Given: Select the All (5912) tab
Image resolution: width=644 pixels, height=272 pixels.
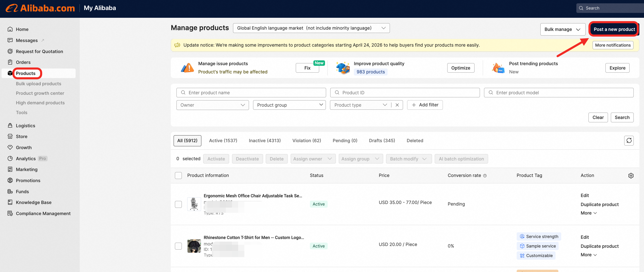Looking at the screenshot, I should 187,141.
